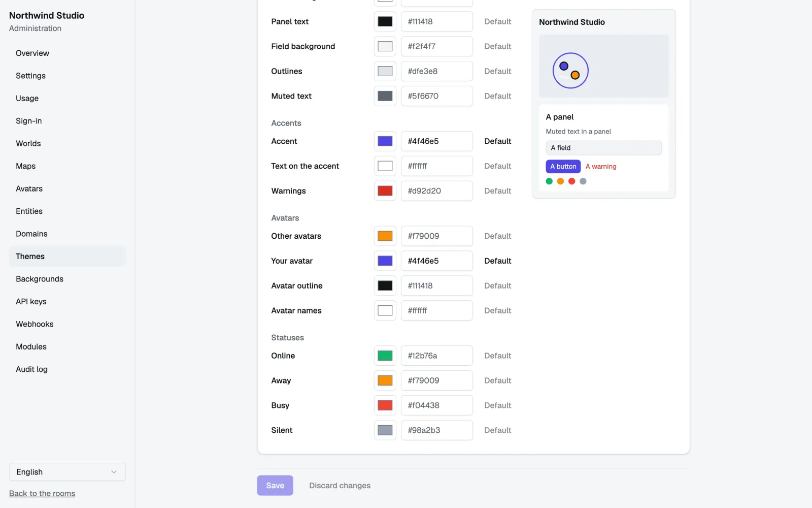Click the Avatar names hex field

click(x=437, y=310)
